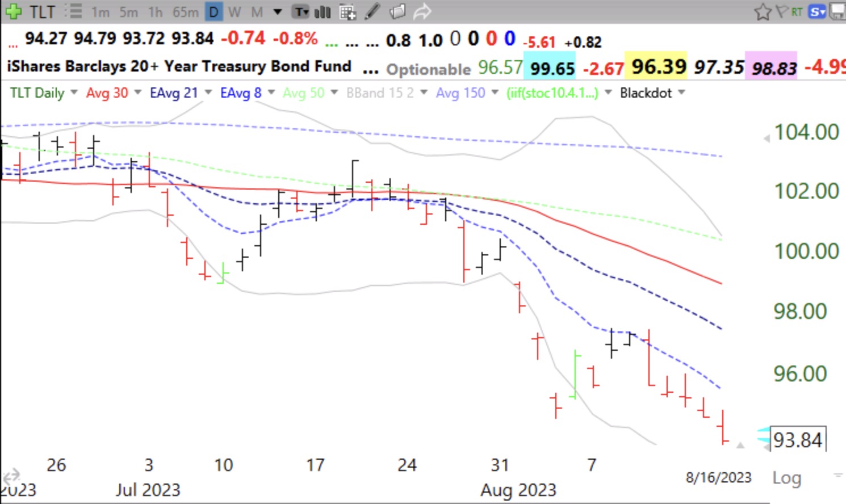
Task: Select the pencil drawing tools icon
Action: (372, 11)
